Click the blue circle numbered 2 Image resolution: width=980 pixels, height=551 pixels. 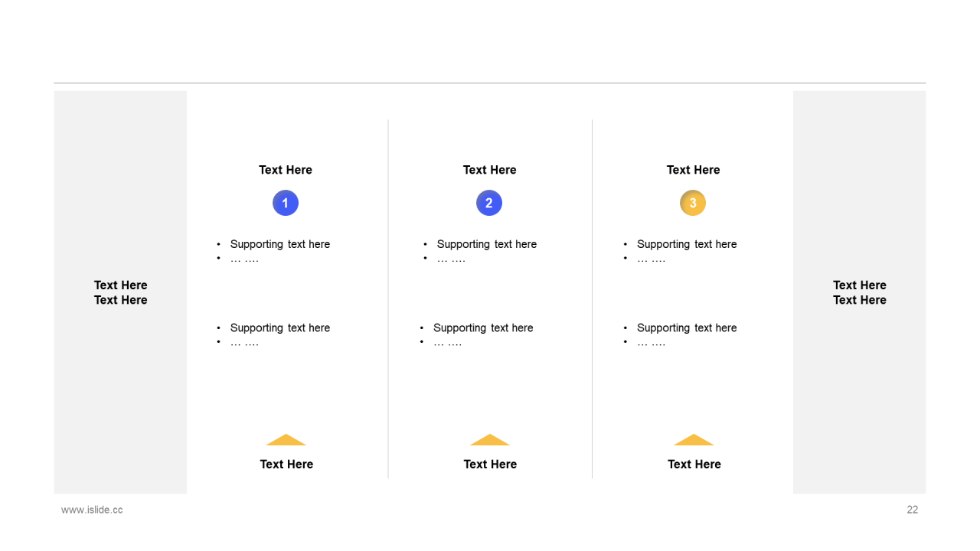coord(489,203)
